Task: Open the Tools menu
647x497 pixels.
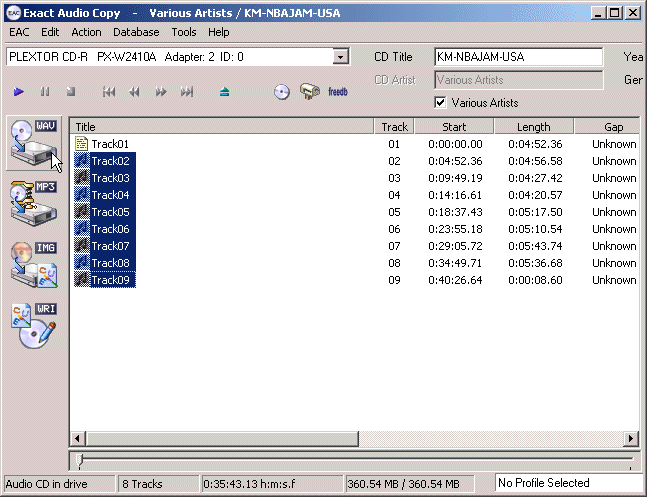Action: (184, 32)
